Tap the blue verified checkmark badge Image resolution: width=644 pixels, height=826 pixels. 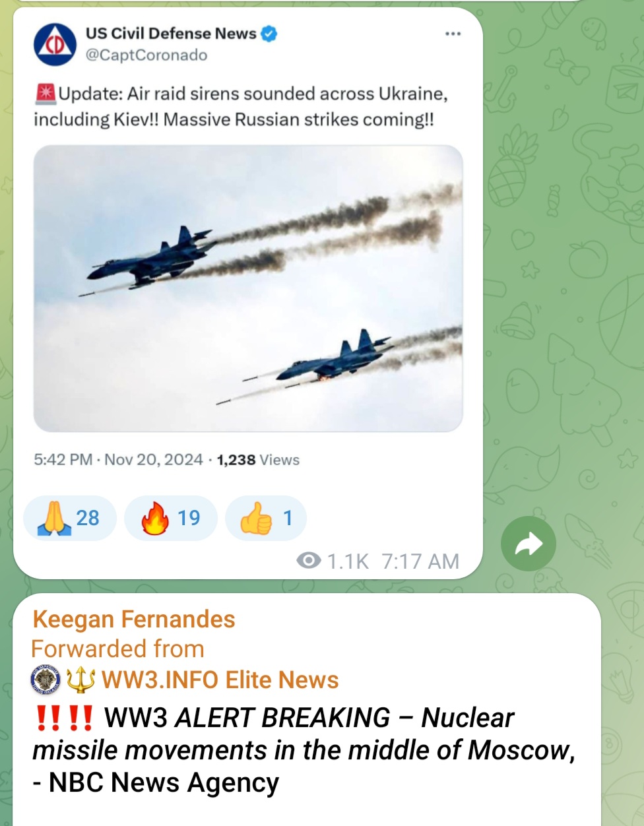coord(269,34)
